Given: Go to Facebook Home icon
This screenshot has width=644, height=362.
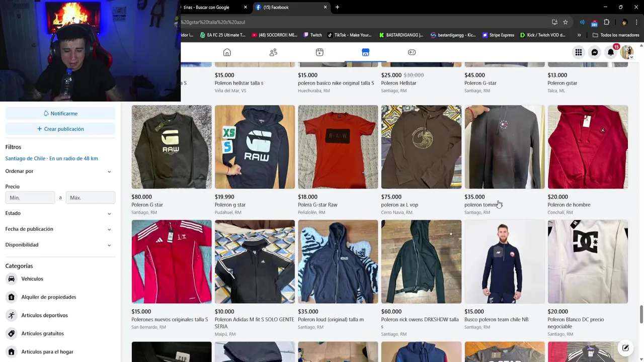Looking at the screenshot, I should click(x=227, y=52).
